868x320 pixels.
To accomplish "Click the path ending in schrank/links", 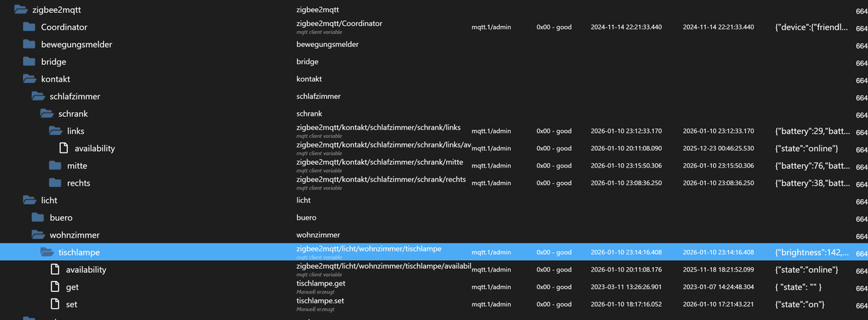I will (x=378, y=128).
